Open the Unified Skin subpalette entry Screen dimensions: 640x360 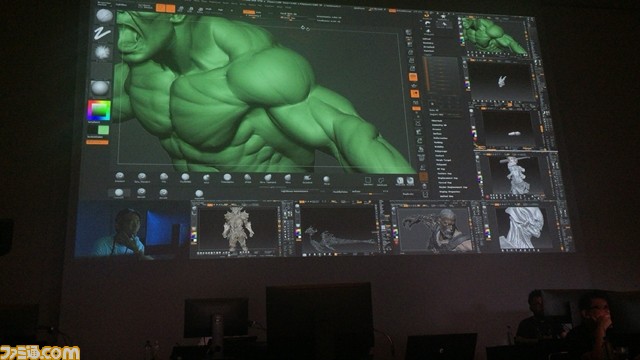click(x=446, y=196)
